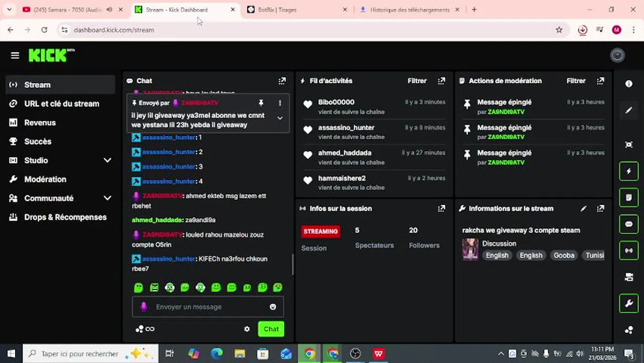Select Stream in the sidebar
Screen dimensions: 644x363
coord(60,85)
